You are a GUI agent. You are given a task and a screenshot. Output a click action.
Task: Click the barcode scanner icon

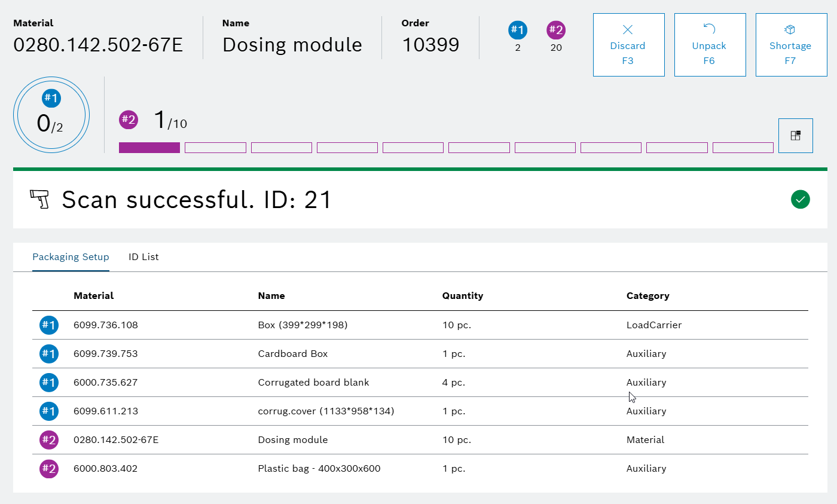click(x=39, y=199)
